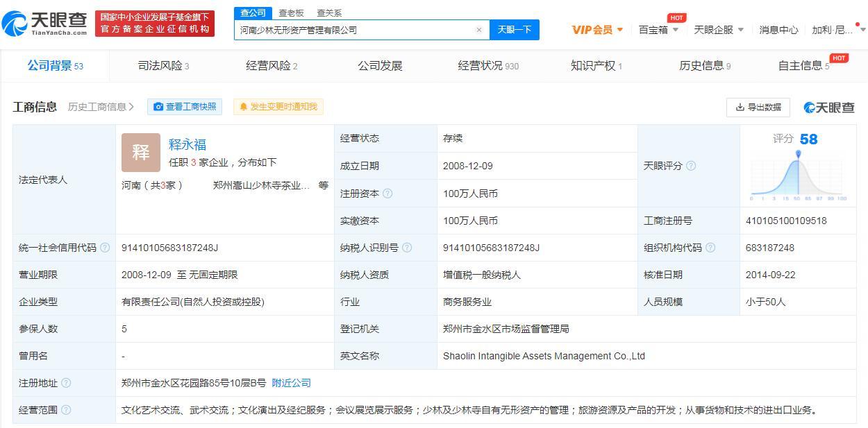Click the 统一社会信用代码 help icon

105,248
